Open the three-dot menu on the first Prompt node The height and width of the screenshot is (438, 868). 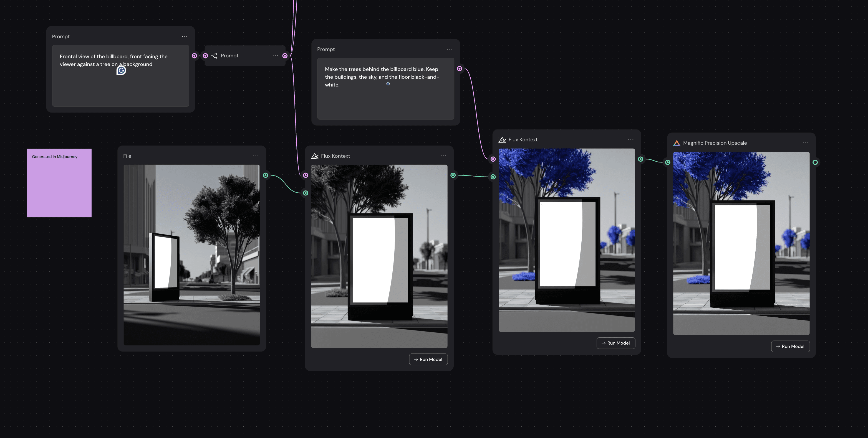coord(185,36)
